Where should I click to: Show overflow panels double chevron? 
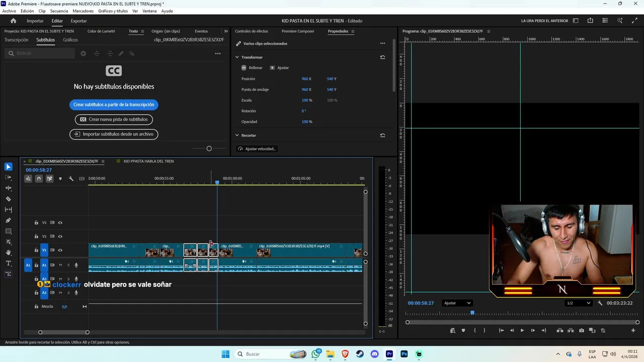click(x=226, y=31)
